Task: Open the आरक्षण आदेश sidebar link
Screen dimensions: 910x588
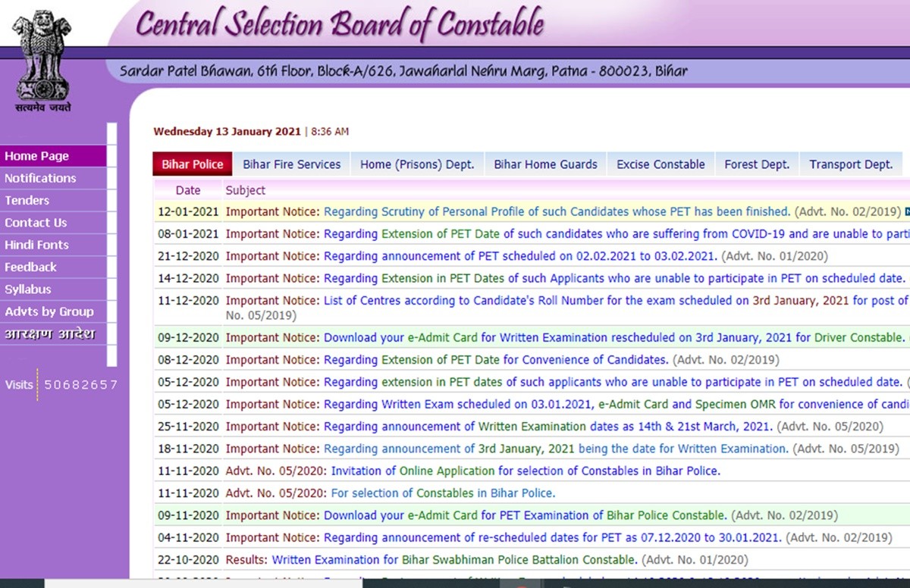Action: (x=50, y=334)
